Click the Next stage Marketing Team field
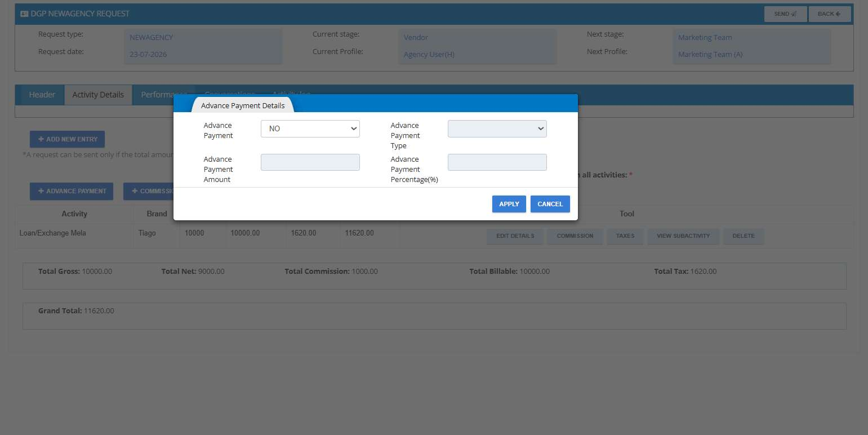 pyautogui.click(x=752, y=38)
